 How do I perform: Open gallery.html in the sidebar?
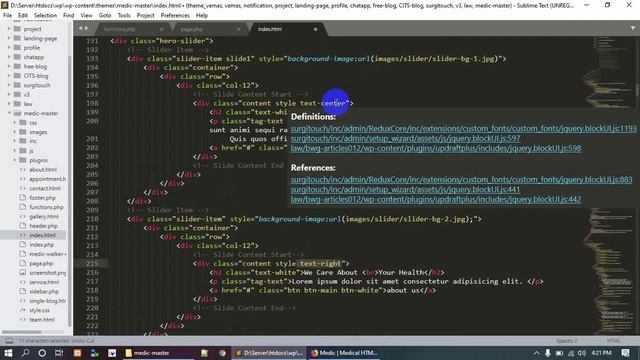44,216
